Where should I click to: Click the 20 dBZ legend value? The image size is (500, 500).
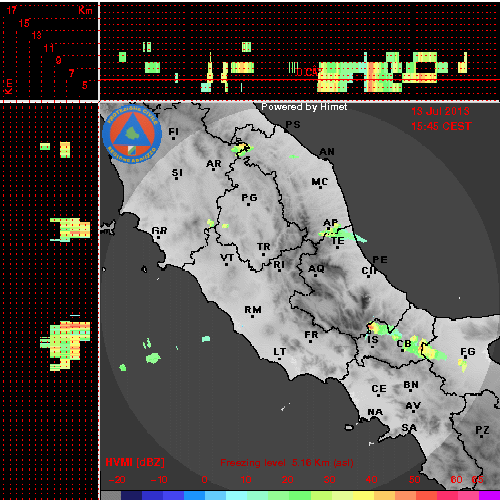[x=287, y=480]
